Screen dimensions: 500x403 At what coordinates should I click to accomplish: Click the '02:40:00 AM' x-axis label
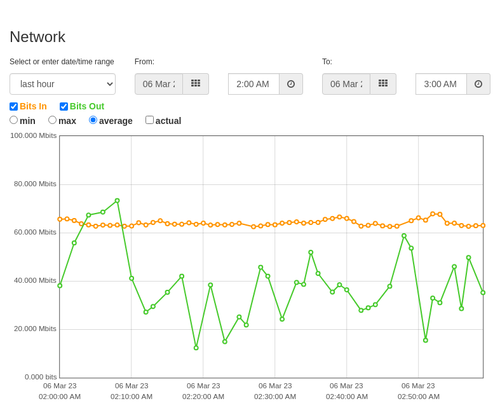click(347, 397)
